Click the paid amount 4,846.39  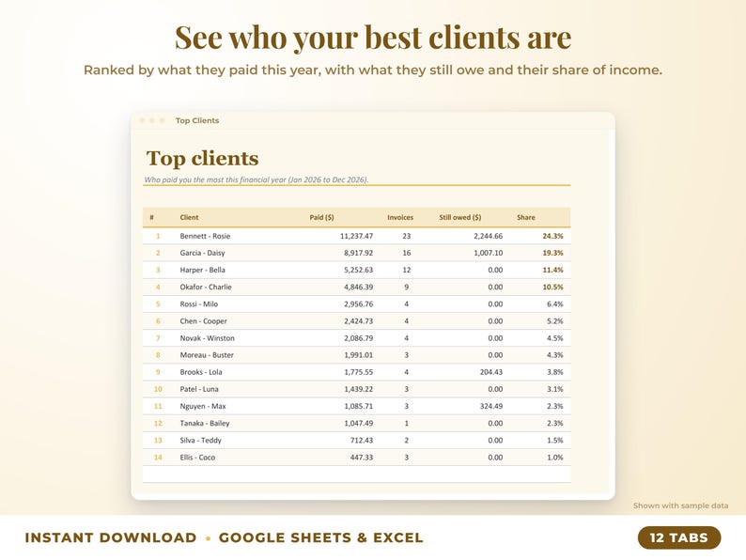coord(358,287)
